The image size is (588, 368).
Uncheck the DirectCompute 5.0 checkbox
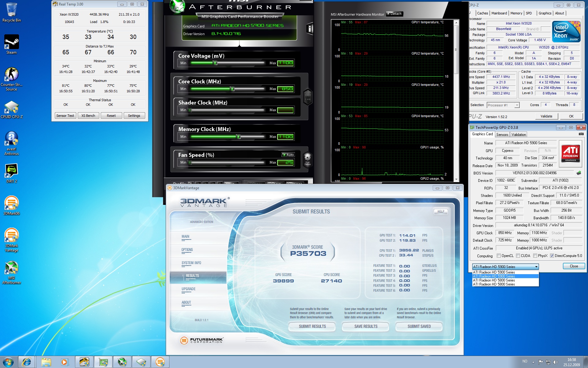click(552, 256)
